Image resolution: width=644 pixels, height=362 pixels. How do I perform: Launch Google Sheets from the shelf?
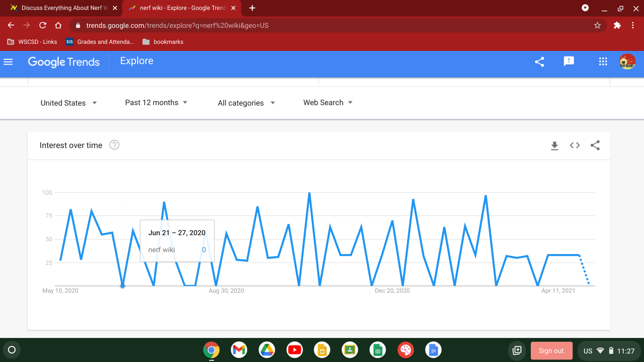(x=378, y=350)
